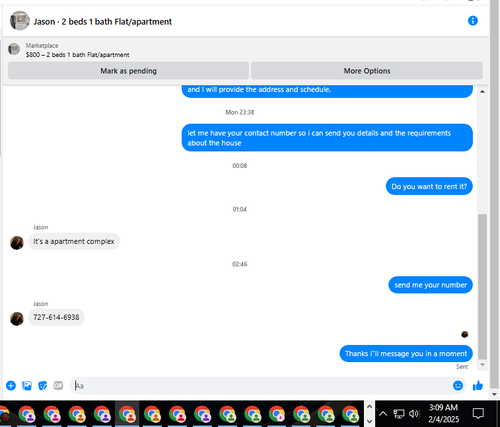Click the message "727-614-6938"

(56, 317)
